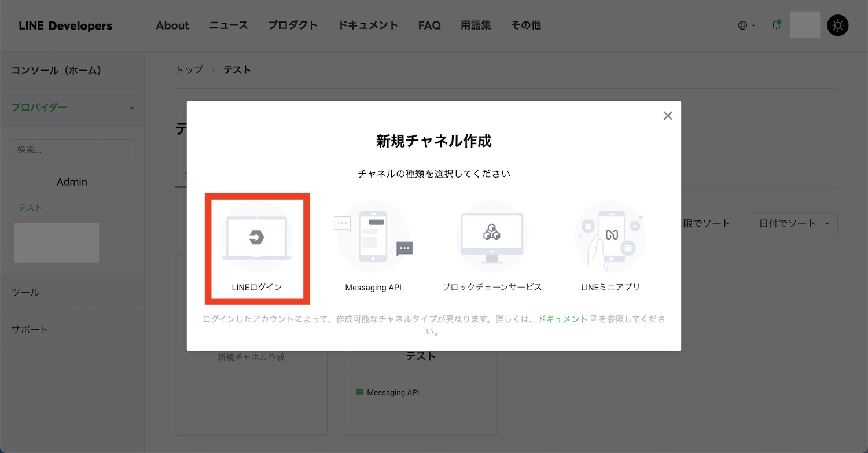This screenshot has height=453, width=868.
Task: Go to the トップ breadcrumb
Action: click(x=189, y=69)
